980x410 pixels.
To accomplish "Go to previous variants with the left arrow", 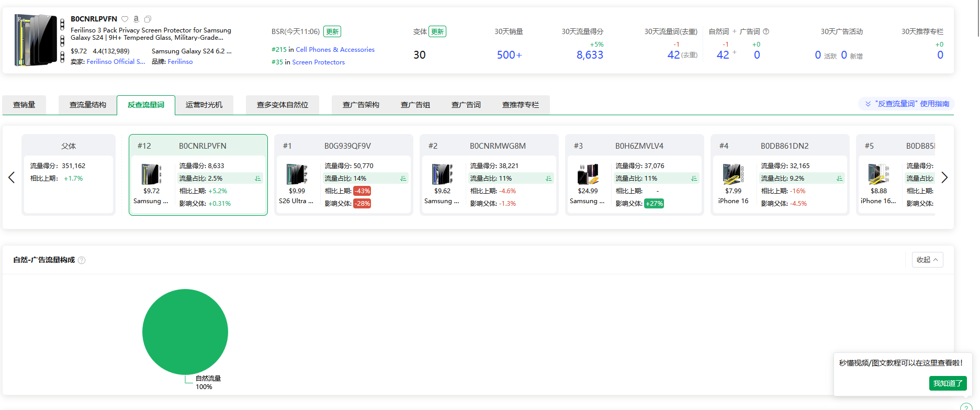I will click(x=12, y=178).
